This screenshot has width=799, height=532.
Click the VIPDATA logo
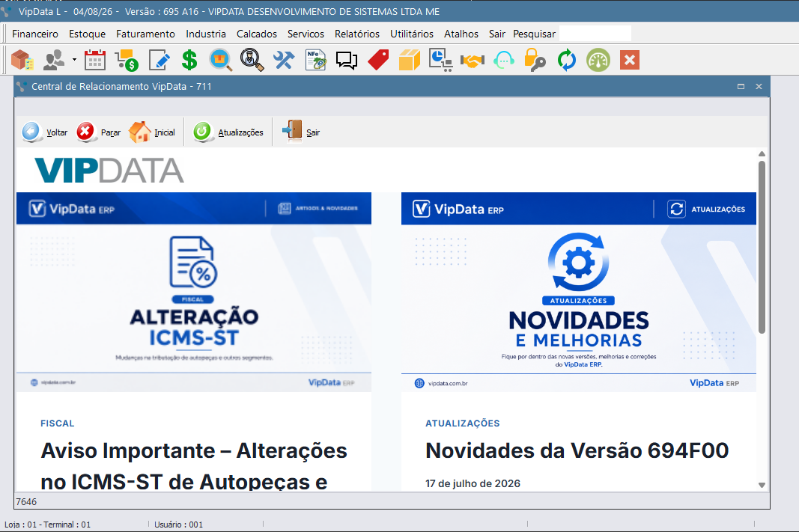(x=109, y=170)
